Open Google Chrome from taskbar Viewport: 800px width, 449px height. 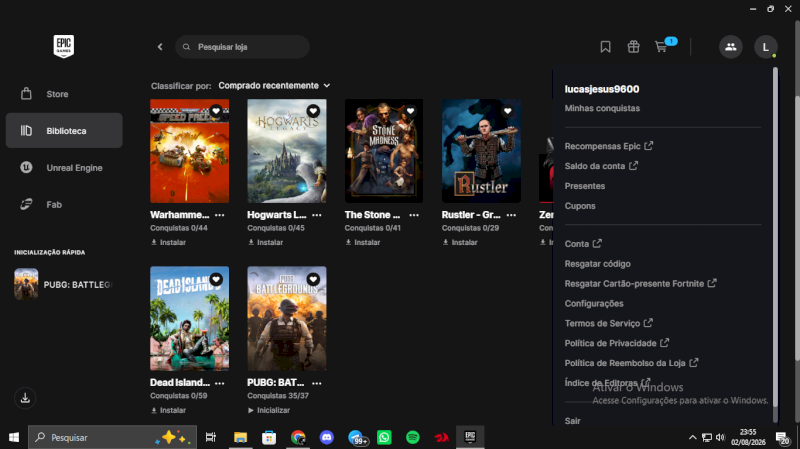pos(298,437)
